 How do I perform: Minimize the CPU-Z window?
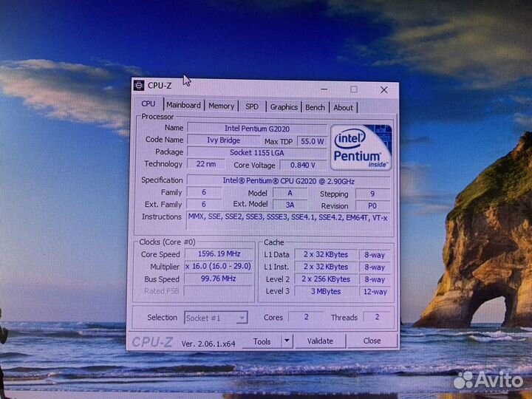[x=324, y=89]
